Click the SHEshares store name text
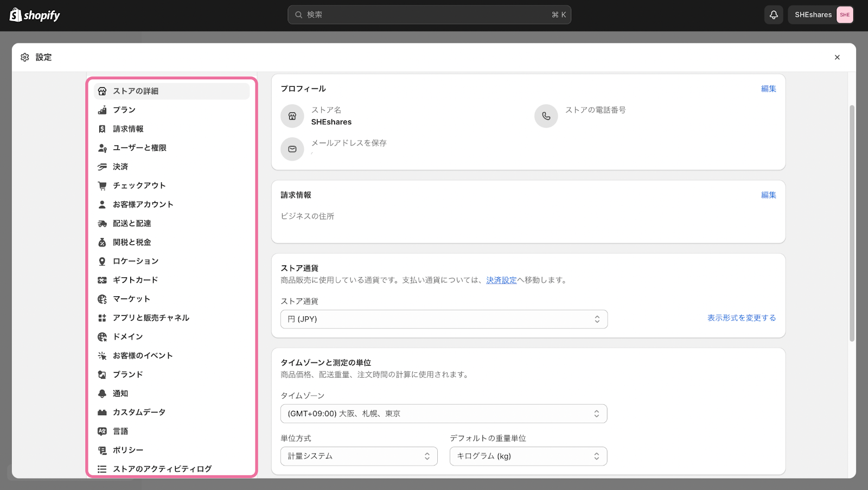The image size is (868, 490). tap(331, 122)
